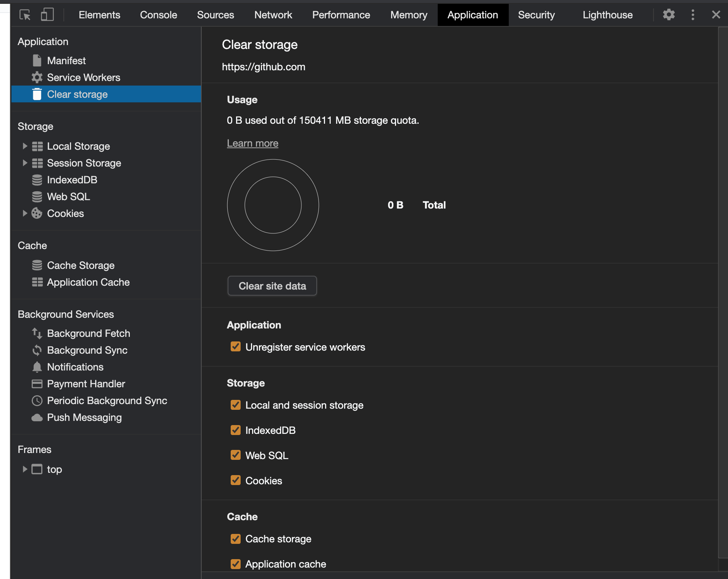Select Push Messaging in the sidebar
Image resolution: width=728 pixels, height=579 pixels.
point(106,417)
